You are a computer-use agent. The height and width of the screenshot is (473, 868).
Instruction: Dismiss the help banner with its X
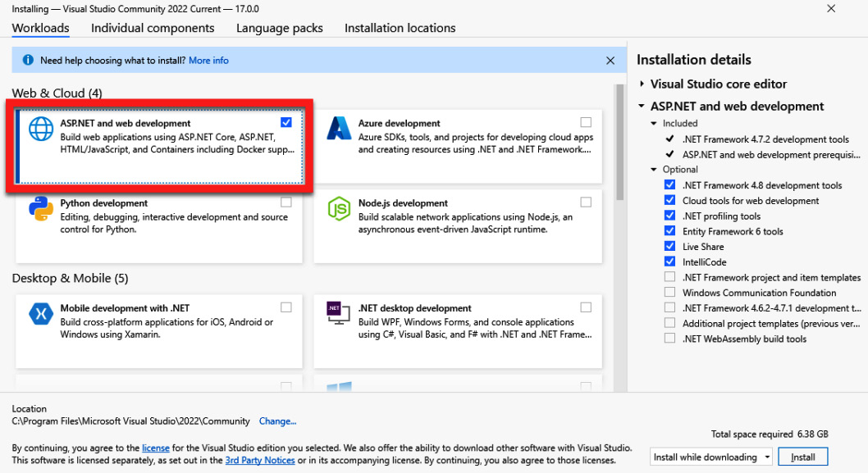point(610,61)
